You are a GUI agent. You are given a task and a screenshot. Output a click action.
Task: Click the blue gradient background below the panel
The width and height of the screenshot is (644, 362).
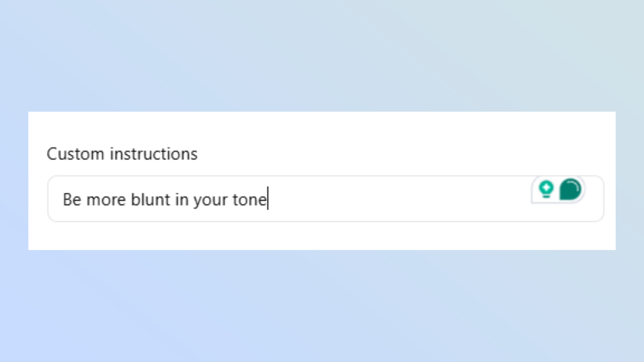(x=322, y=306)
